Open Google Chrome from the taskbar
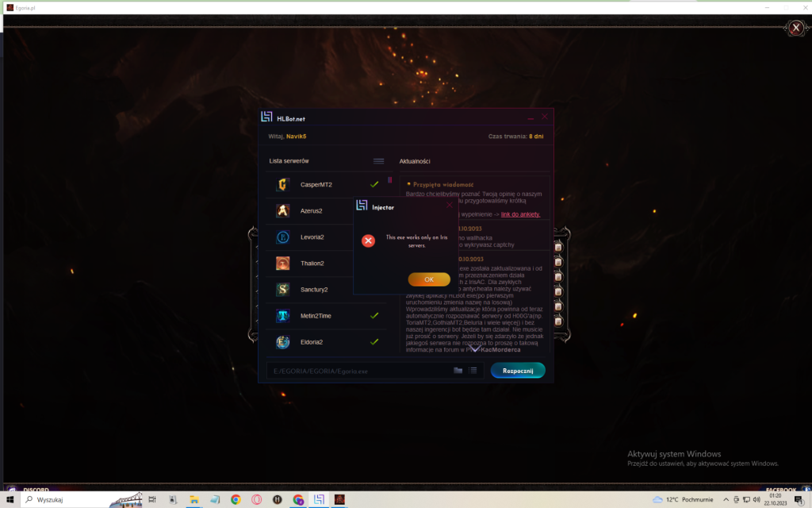The image size is (812, 508). (236, 500)
